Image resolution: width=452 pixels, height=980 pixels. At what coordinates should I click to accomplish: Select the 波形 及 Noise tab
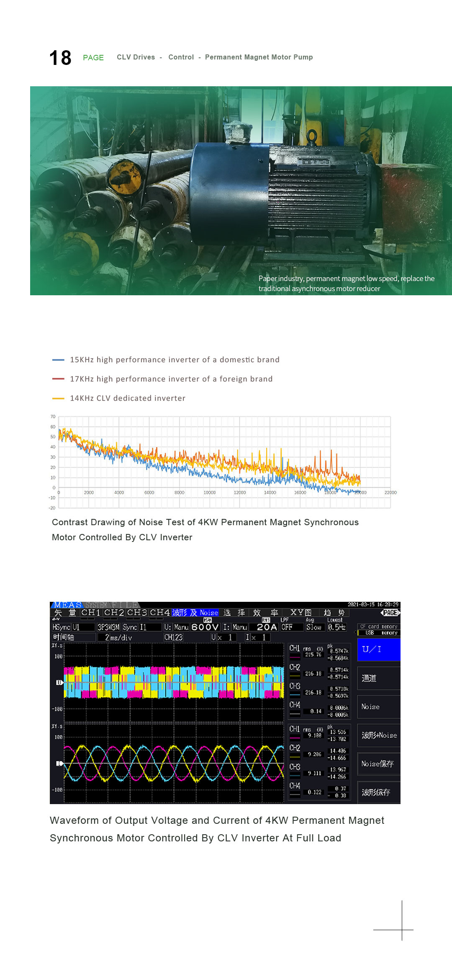pos(195,613)
